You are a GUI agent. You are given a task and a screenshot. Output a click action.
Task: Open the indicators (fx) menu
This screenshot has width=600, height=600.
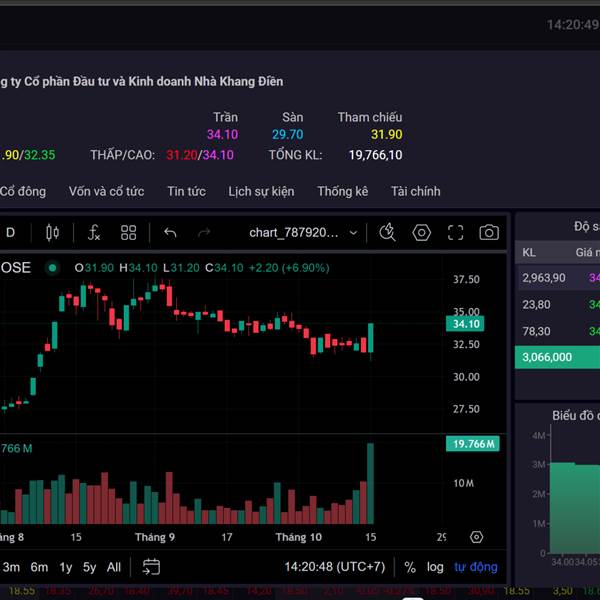click(94, 233)
